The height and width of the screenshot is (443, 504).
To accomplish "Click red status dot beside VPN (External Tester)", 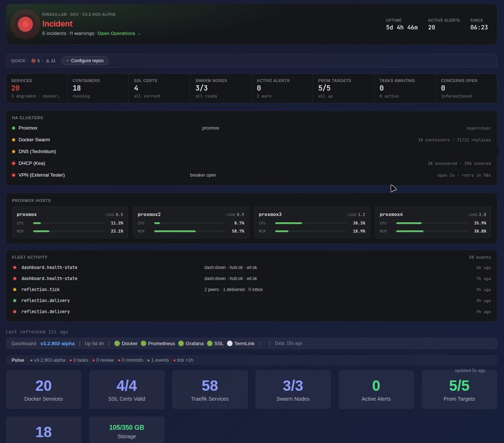I will [x=14, y=175].
